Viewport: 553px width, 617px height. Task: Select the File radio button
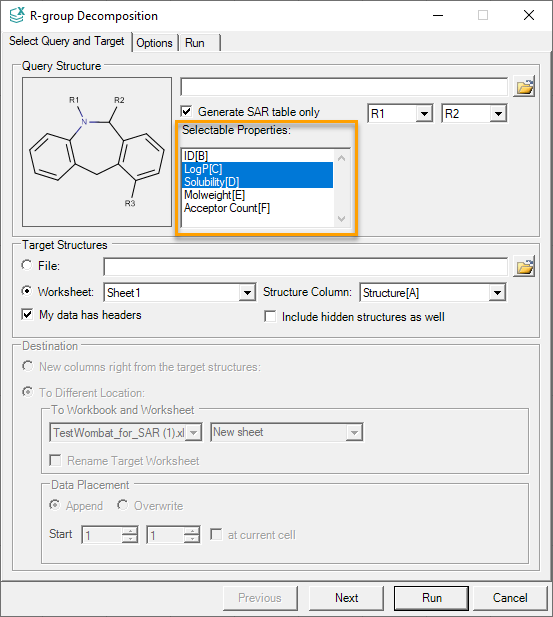[x=27, y=265]
